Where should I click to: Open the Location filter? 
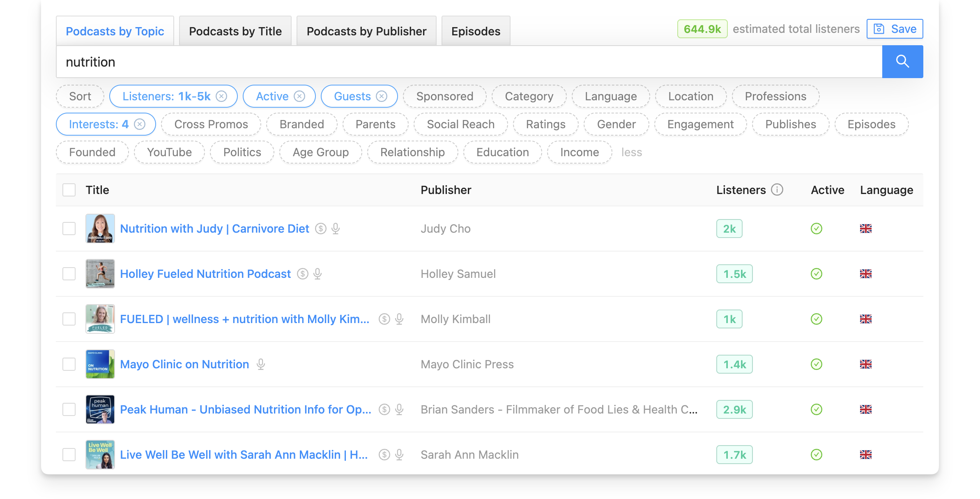tap(691, 96)
